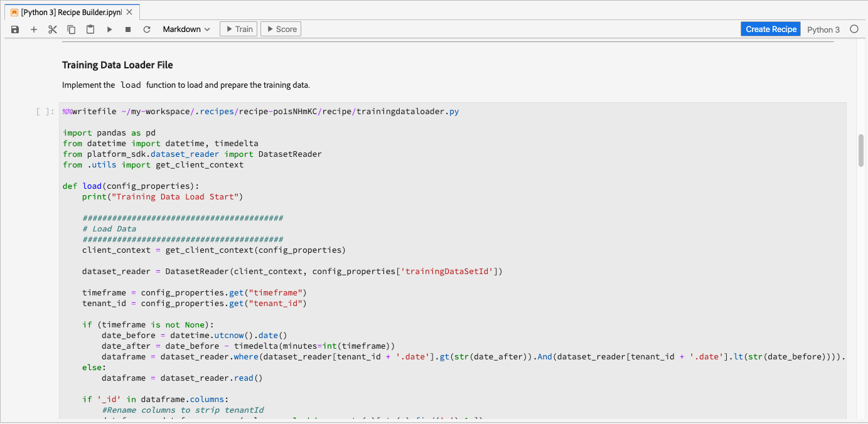Click the 'tenant_id = config_properties.get' line
Screen dimensions: 868x424
click(x=195, y=304)
